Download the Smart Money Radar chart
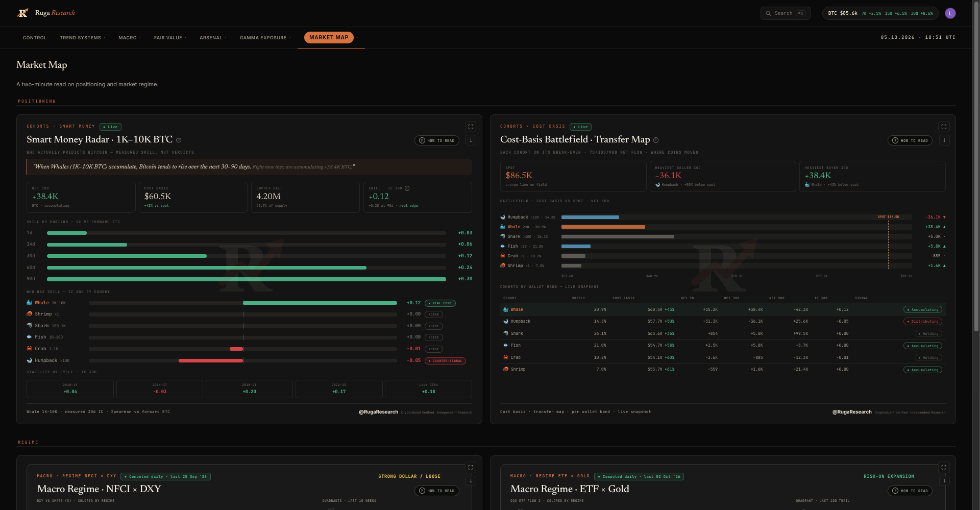Screen dimensions: 980x510 (x=471, y=140)
